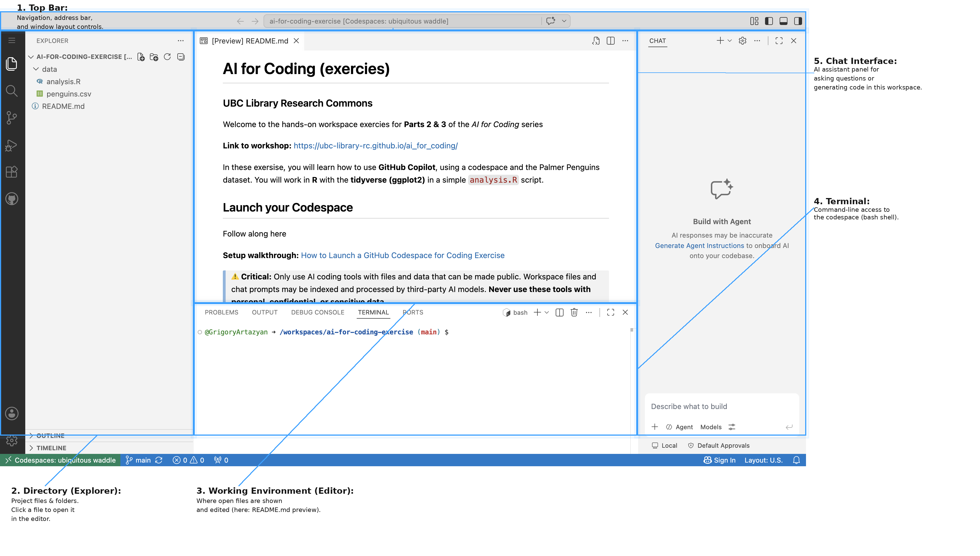The image size is (980, 556).
Task: Open the Copilot chat icon in title bar
Action: click(x=550, y=21)
